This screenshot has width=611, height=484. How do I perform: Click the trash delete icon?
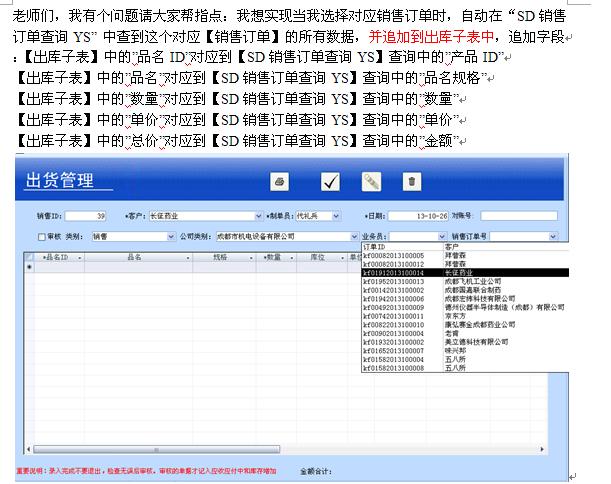point(410,181)
